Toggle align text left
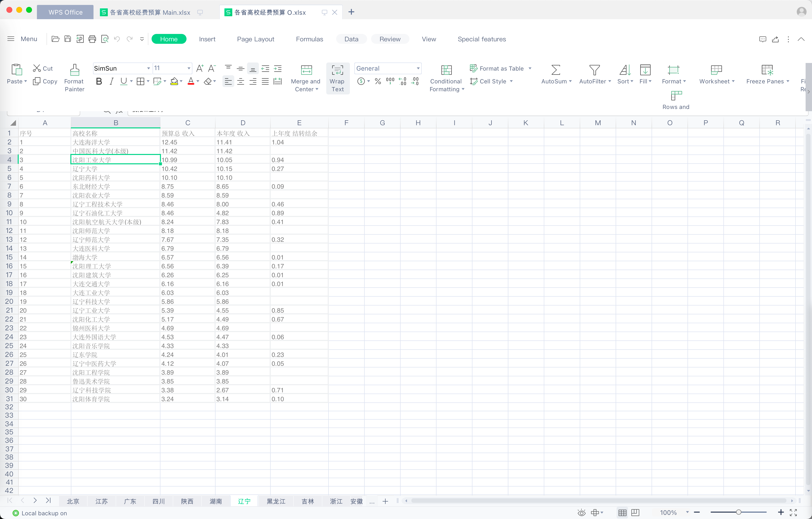 pos(228,81)
